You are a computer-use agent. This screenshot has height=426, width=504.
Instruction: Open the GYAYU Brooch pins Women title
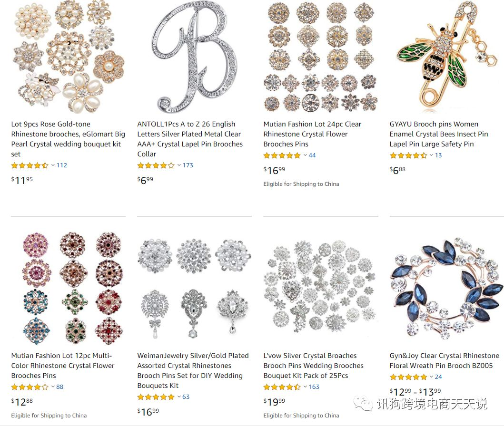[x=439, y=134]
